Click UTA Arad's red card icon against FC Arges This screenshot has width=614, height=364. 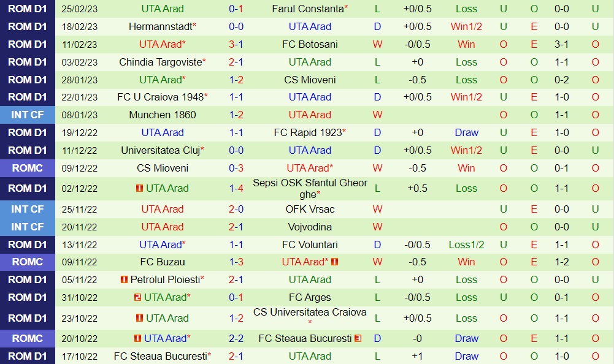click(x=138, y=297)
